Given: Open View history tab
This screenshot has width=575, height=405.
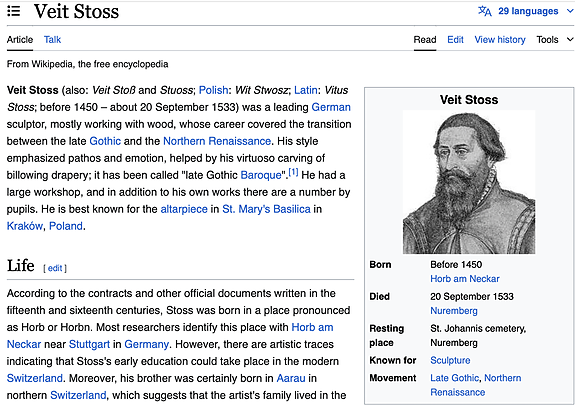Looking at the screenshot, I should (500, 39).
